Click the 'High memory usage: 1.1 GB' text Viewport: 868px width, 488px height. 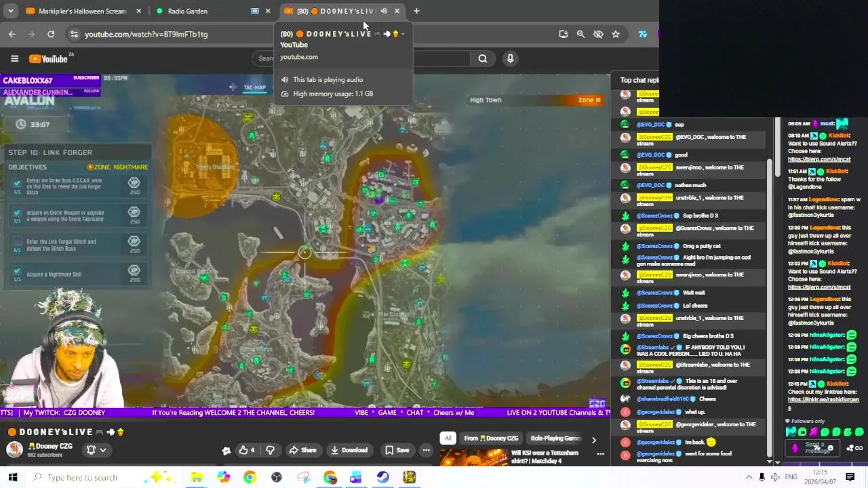(333, 94)
